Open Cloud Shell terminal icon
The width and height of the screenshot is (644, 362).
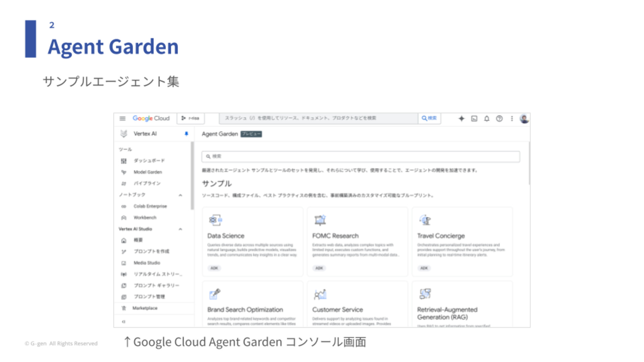tap(474, 118)
